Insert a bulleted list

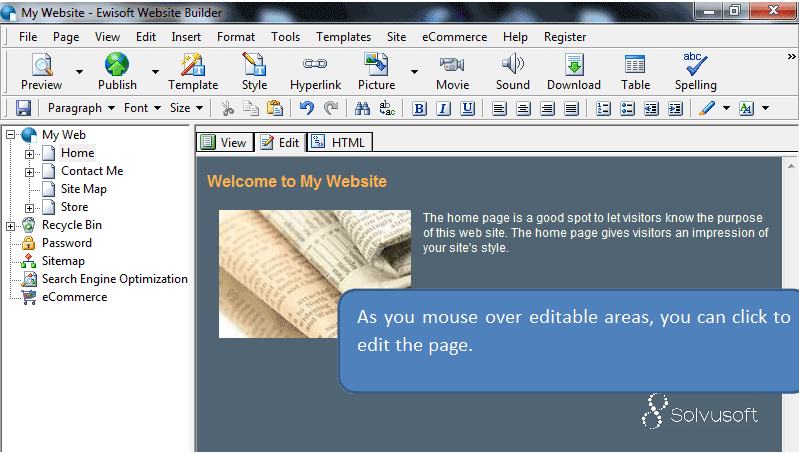tap(627, 109)
